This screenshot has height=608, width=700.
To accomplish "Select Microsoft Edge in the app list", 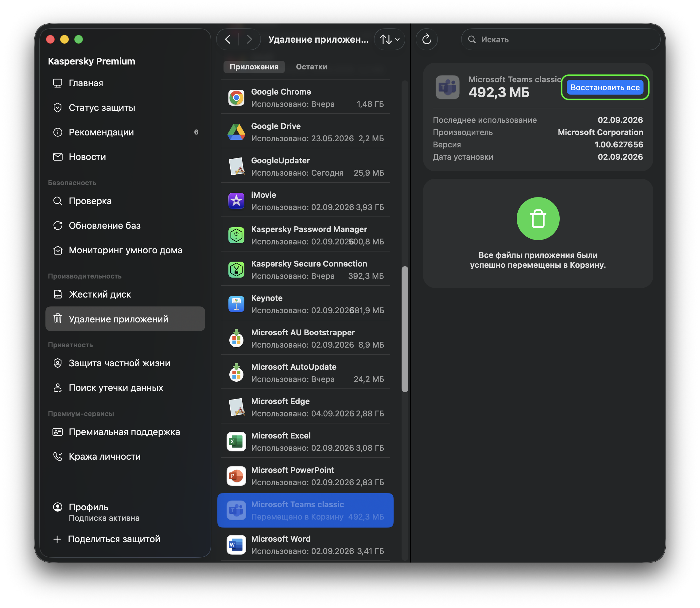I will pos(305,407).
